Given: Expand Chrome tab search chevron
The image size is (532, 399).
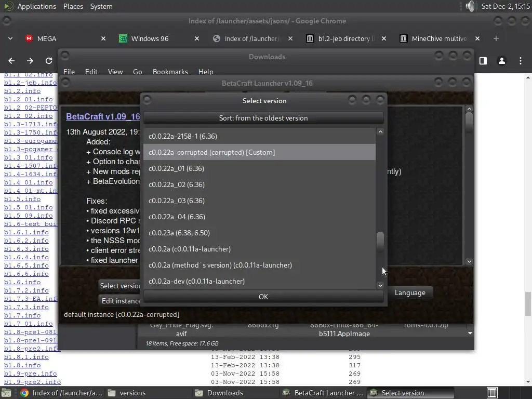Looking at the screenshot, I should pyautogui.click(x=10, y=38).
